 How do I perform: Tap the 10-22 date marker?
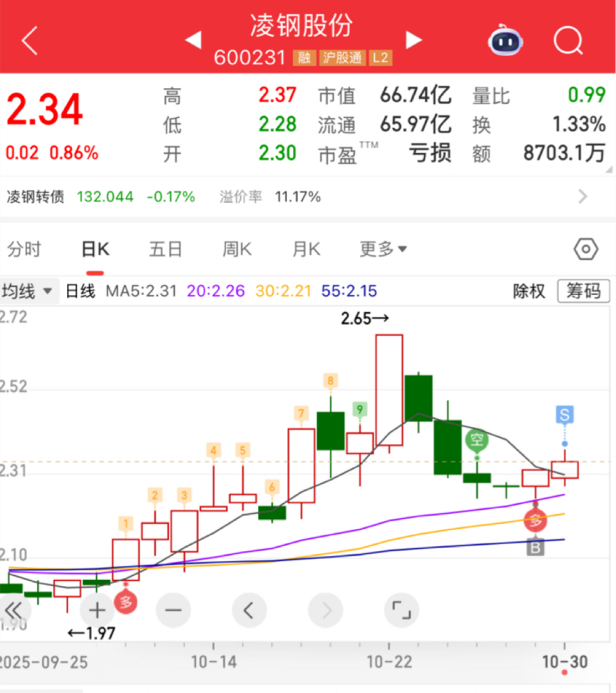click(389, 662)
